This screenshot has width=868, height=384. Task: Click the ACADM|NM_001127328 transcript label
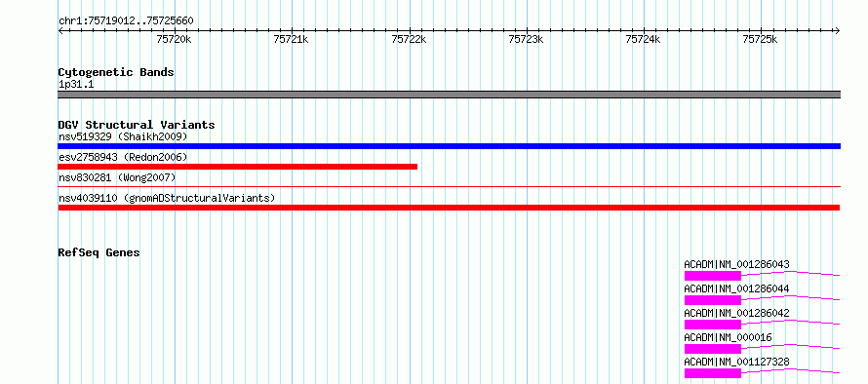[x=736, y=362]
